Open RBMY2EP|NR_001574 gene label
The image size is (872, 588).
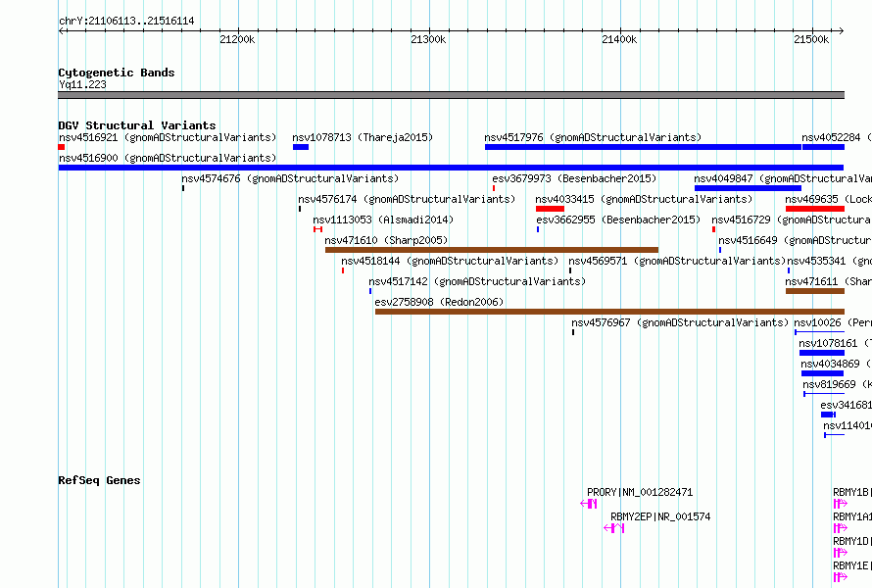[660, 516]
